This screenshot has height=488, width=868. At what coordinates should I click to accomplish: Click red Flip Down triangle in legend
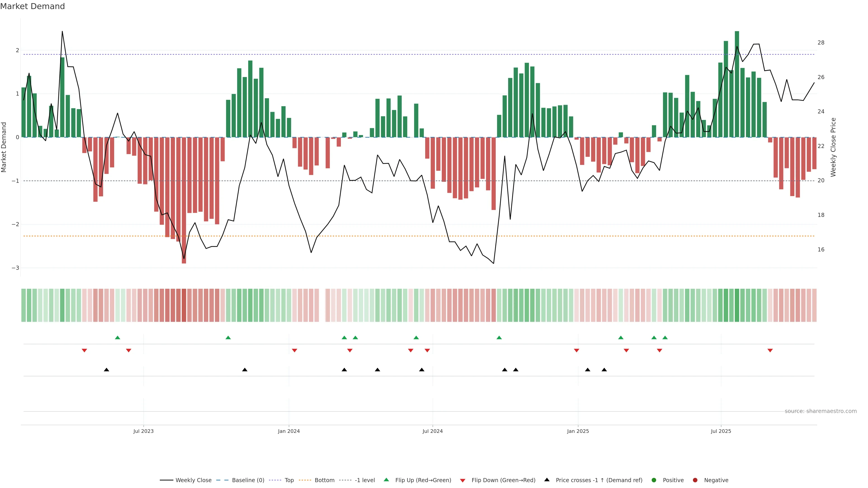463,480
